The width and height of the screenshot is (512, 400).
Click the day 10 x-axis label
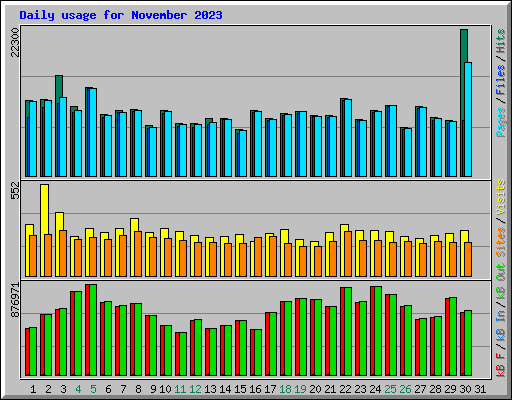pos(165,389)
